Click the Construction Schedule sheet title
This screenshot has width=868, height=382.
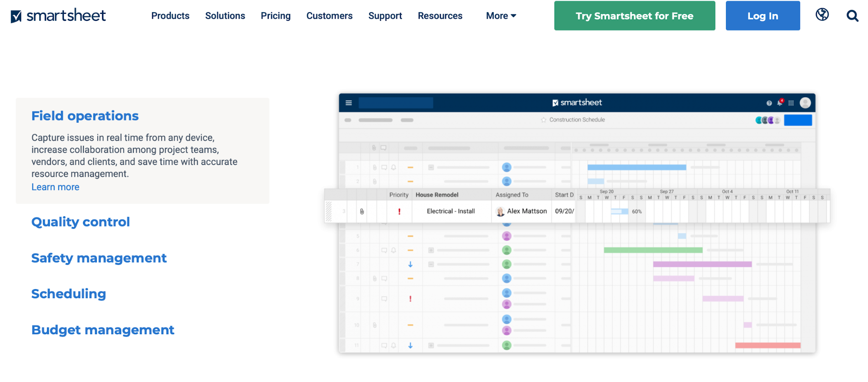(577, 120)
